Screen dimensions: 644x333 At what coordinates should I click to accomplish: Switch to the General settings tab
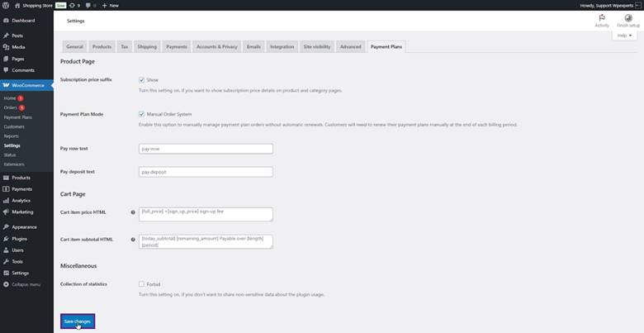coord(75,47)
